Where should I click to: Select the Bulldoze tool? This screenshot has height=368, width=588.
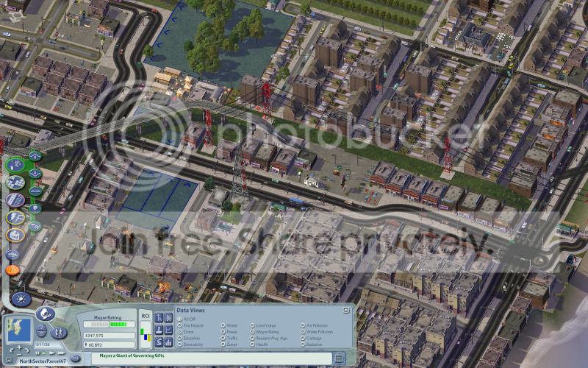pos(12,255)
